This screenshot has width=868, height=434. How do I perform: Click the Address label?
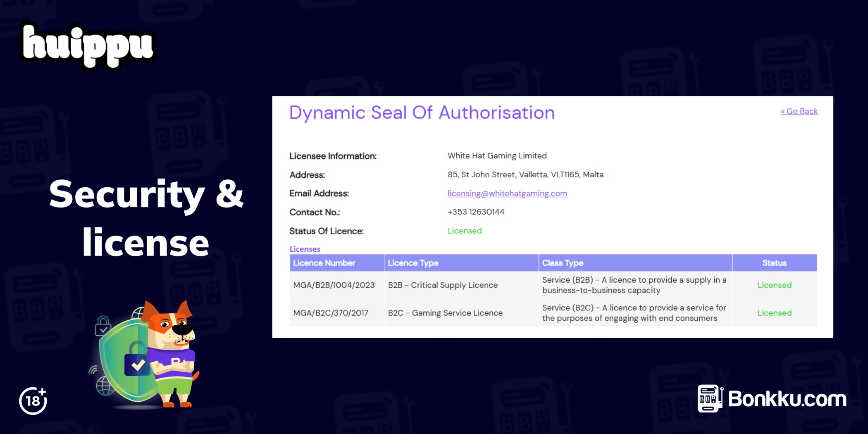[x=307, y=175]
